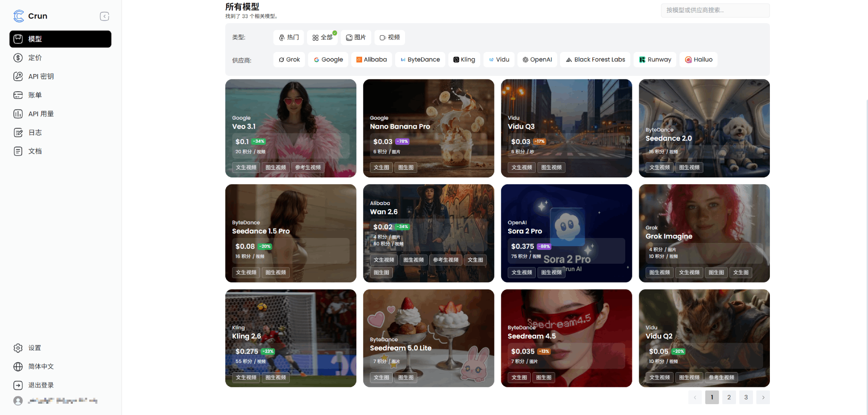Screen dimensions: 868x415
Task: Open the 设置 gear icon
Action: (18, 348)
